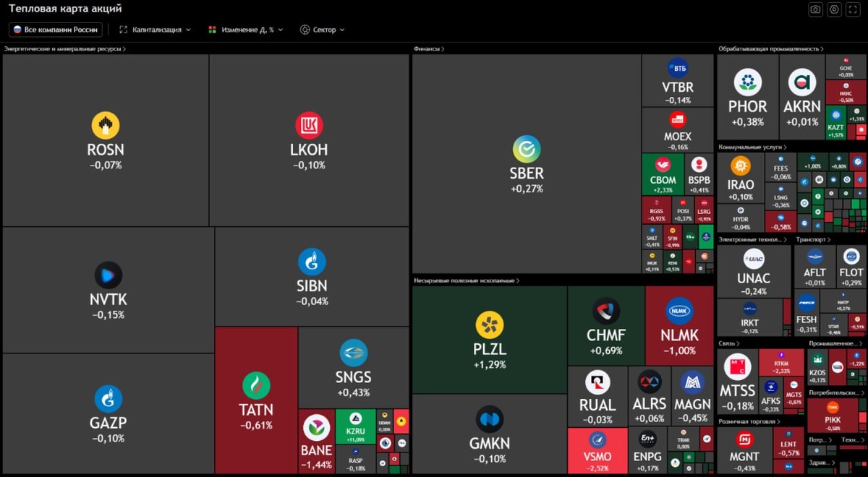Select the green CBOM +2,33% tile
Screen dimensions: 868x477
coord(663,174)
